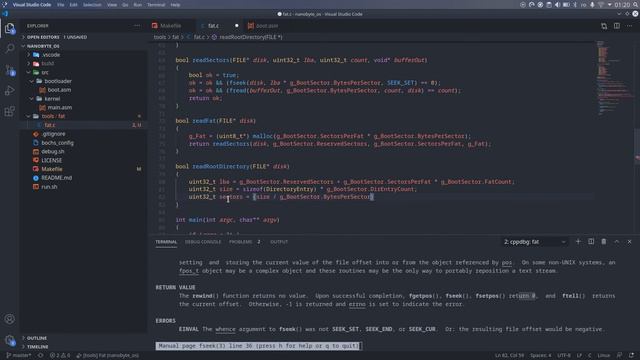Create a new terminal with plus icon
The image size is (640, 360).
click(578, 242)
